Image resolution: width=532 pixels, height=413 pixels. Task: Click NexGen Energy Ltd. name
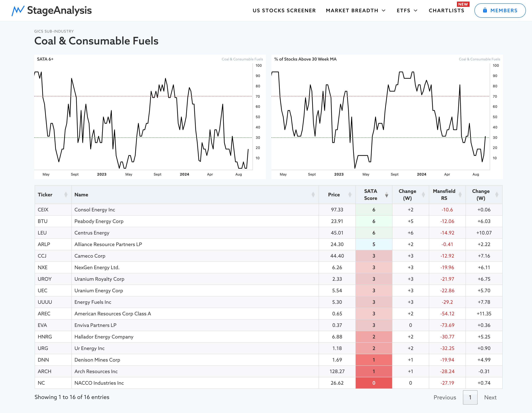pos(97,267)
